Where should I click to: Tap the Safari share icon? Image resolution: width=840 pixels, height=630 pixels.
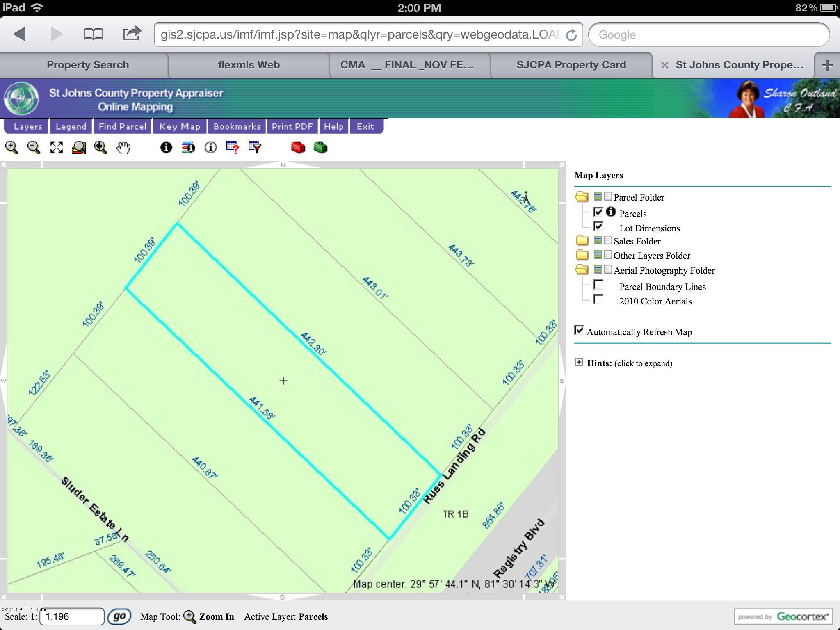(x=132, y=33)
